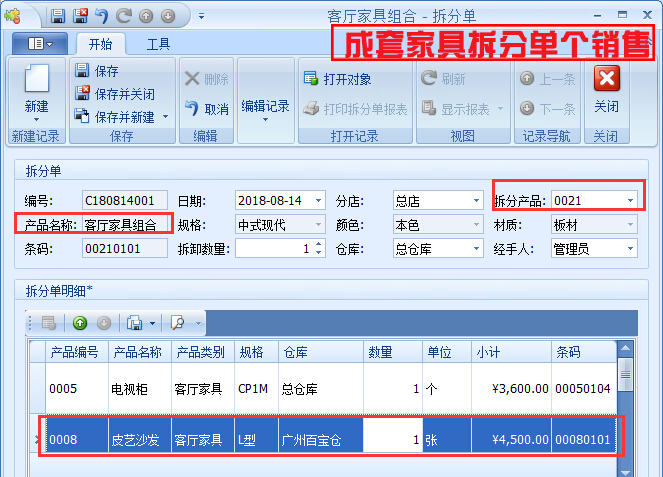Expand the 拆分产品 combo box
This screenshot has height=477, width=663.
tap(630, 201)
